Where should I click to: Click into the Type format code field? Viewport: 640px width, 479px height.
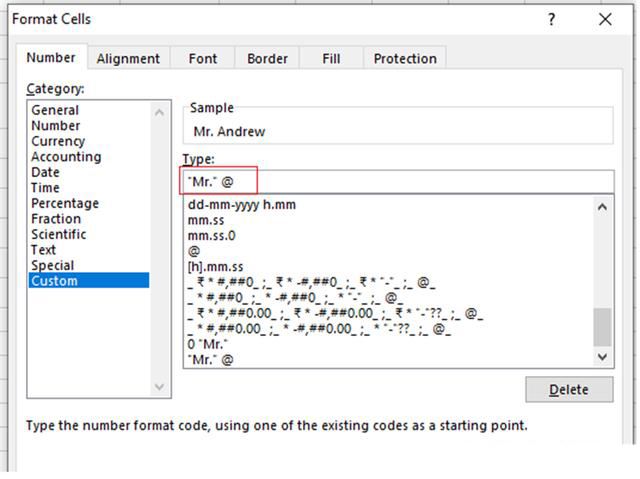click(398, 182)
